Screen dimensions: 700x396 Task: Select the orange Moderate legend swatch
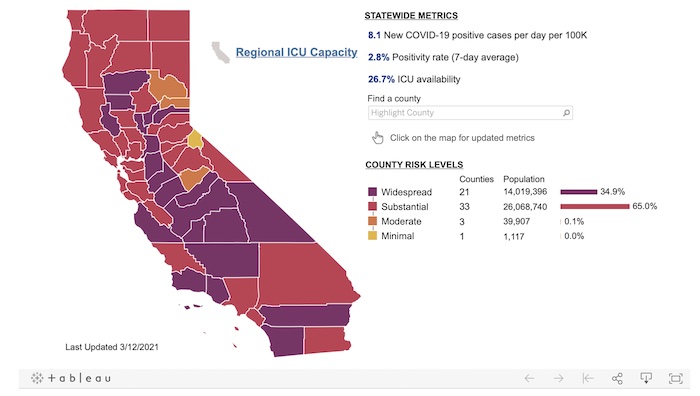point(372,221)
